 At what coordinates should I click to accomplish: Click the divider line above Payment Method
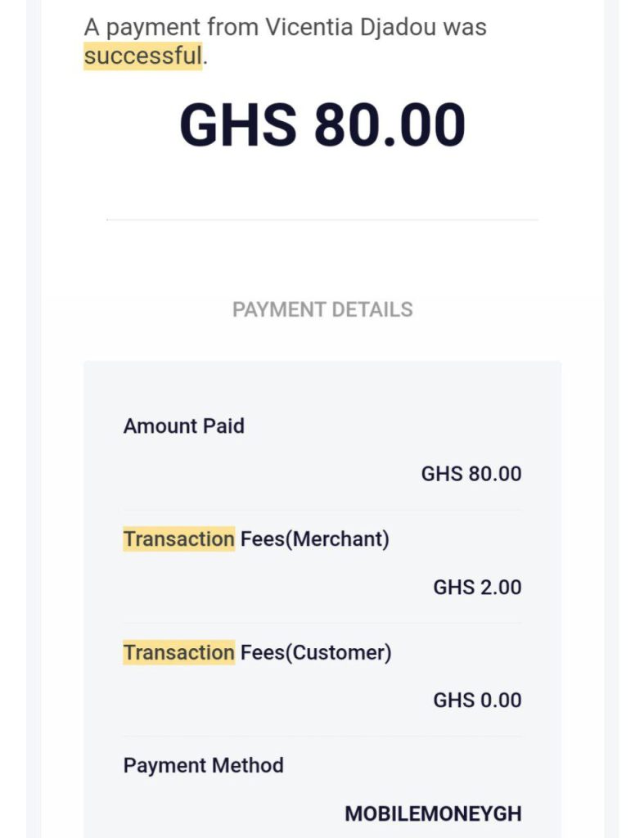click(322, 736)
